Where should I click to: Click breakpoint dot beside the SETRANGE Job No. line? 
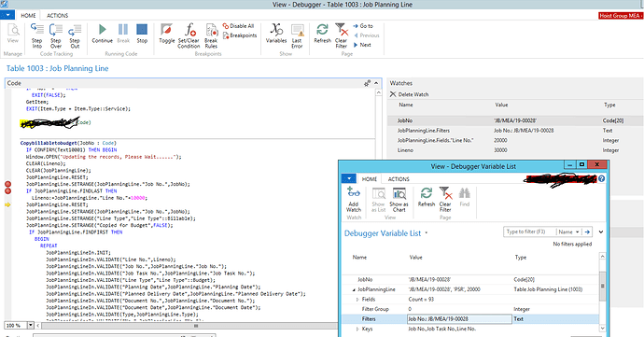click(7, 184)
